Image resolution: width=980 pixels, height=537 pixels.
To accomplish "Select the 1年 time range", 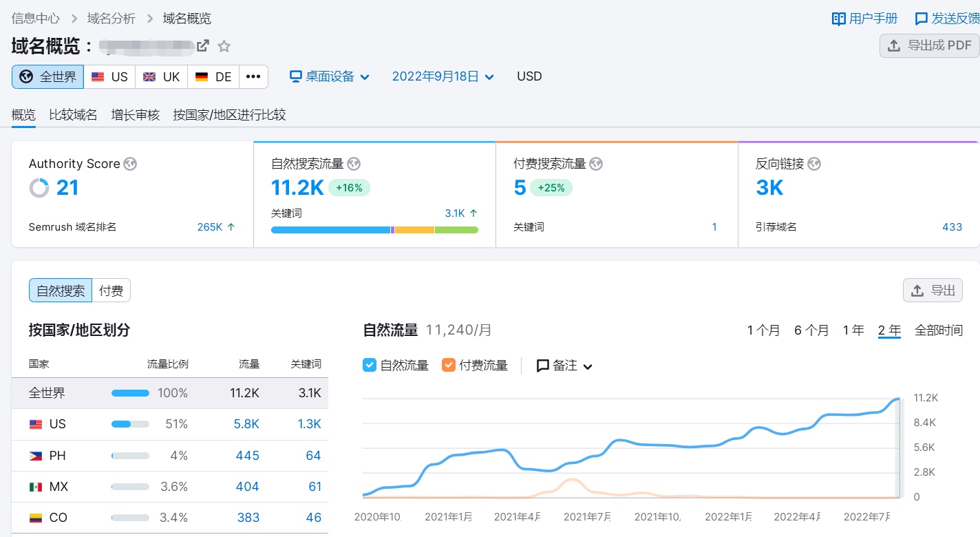I will 853,330.
